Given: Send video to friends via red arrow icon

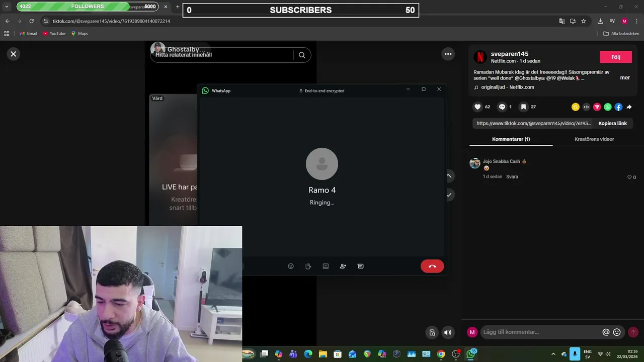Looking at the screenshot, I should 597,107.
